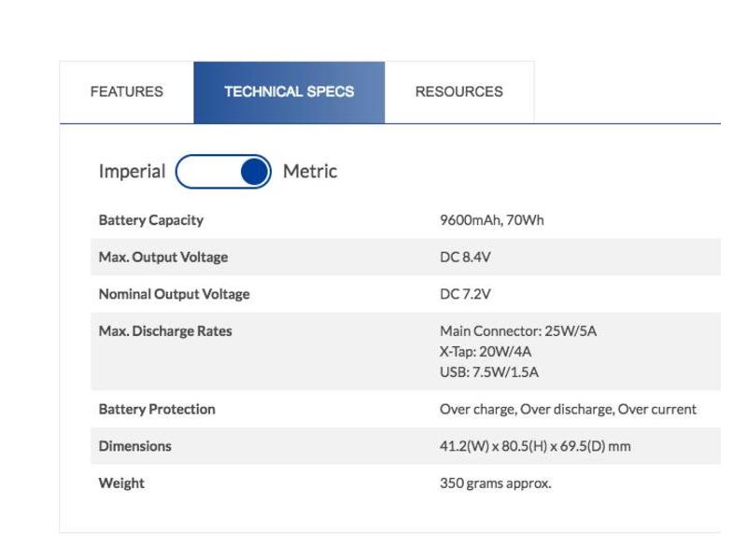Switch to the Resources tab
Image resolution: width=747 pixels, height=560 pixels.
coord(458,91)
